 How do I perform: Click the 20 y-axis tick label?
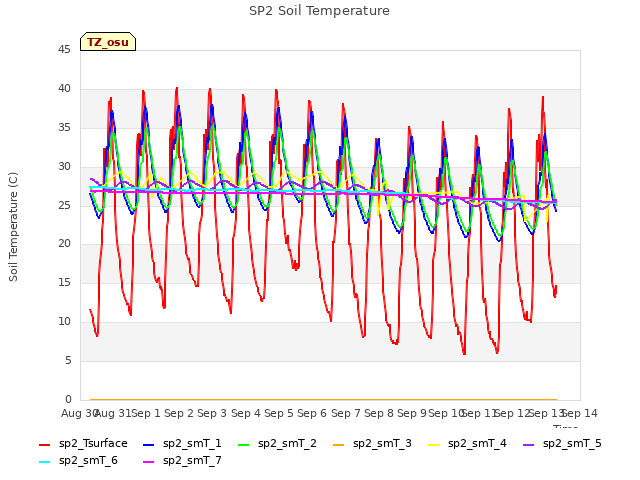pos(64,244)
